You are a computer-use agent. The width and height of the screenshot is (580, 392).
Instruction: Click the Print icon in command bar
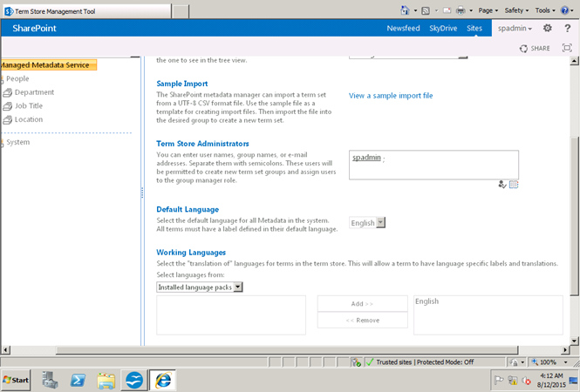click(x=461, y=10)
